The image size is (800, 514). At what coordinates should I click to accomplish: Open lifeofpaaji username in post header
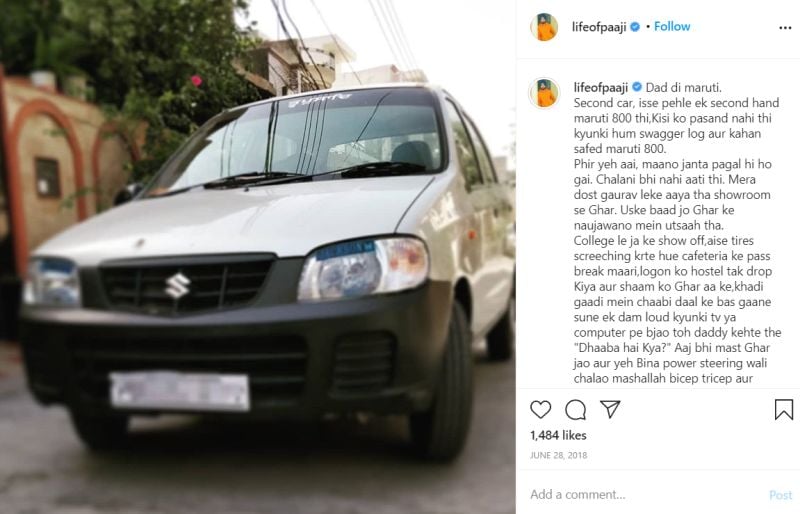pos(599,27)
